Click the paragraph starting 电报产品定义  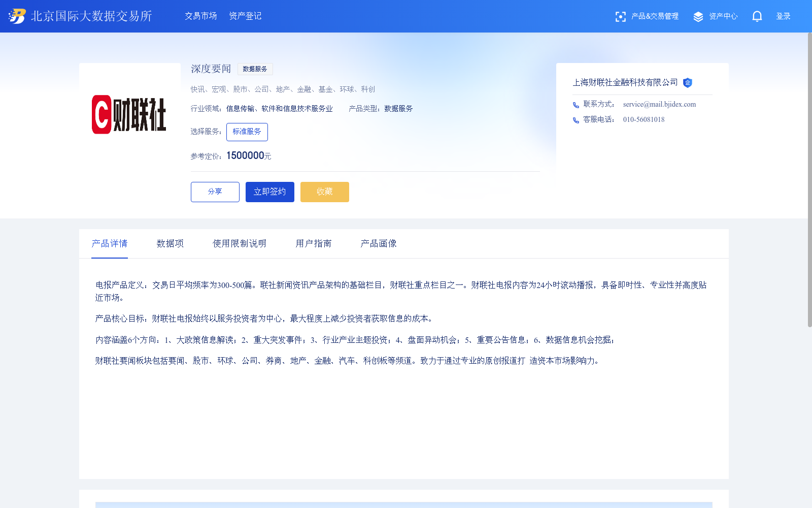(x=401, y=292)
